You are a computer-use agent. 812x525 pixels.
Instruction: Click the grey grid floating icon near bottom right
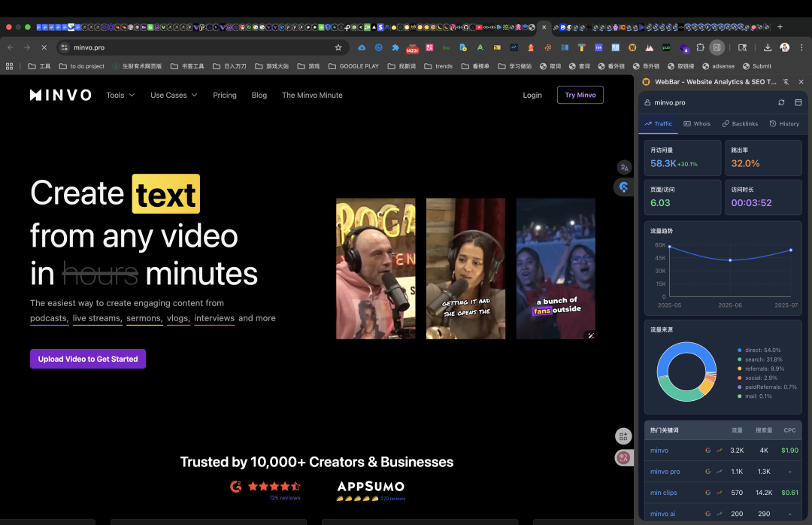(x=623, y=436)
